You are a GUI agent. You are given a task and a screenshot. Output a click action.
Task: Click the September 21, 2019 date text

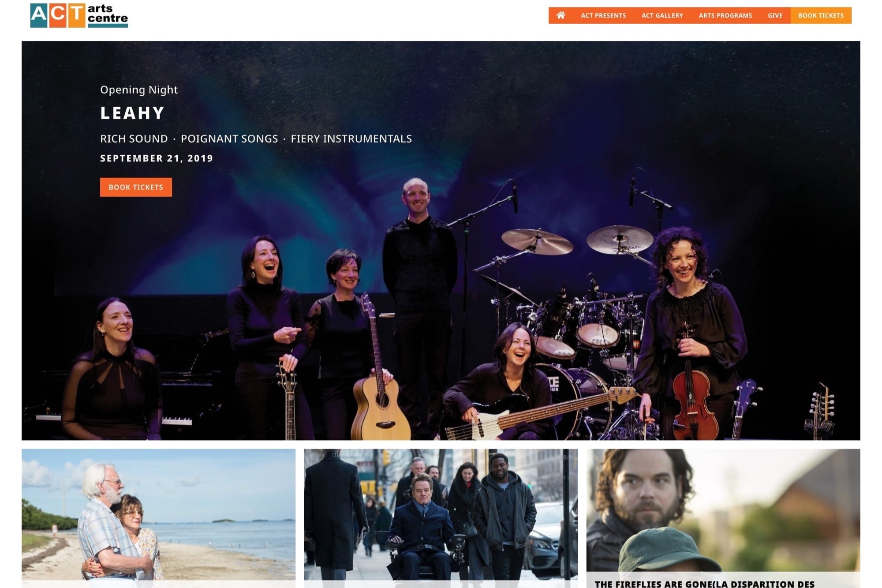[157, 158]
